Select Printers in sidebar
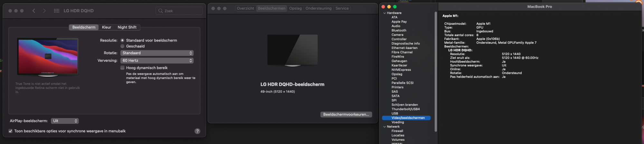 (397, 87)
